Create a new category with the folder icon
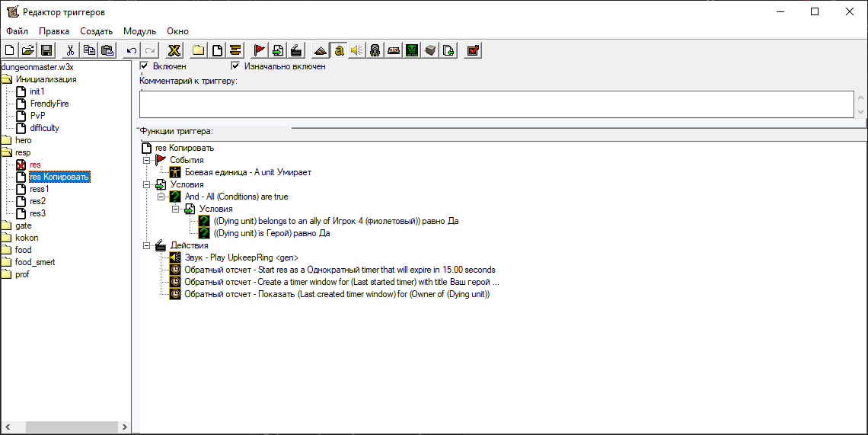Viewport: 868px width, 435px height. tap(198, 50)
